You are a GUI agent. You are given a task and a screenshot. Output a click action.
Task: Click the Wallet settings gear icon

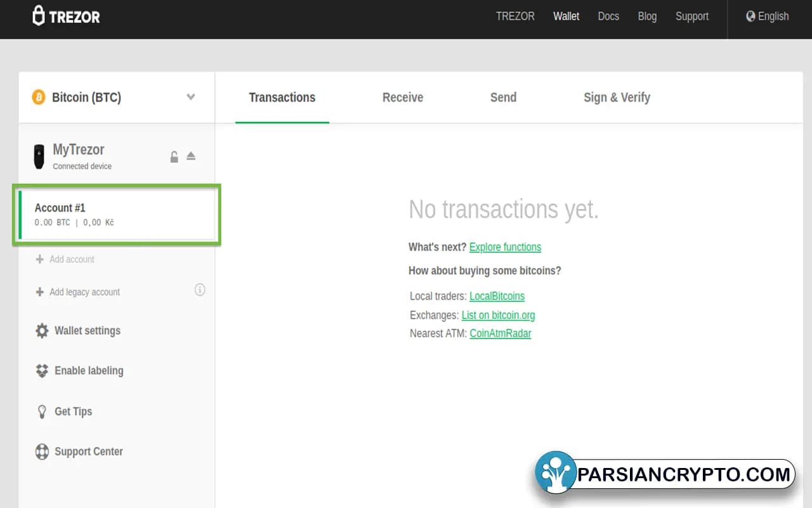click(42, 331)
